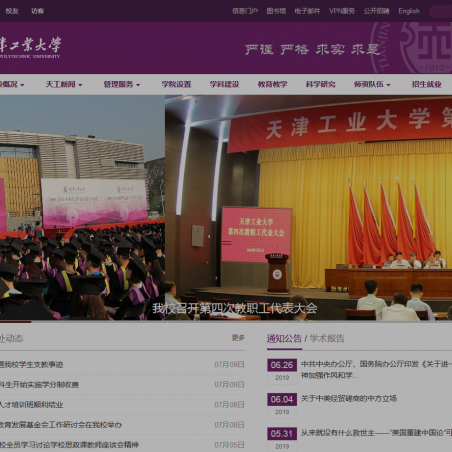Viewport: 452px width, 452px height.
Task: Go to 教育教学 navigation item
Action: (272, 84)
